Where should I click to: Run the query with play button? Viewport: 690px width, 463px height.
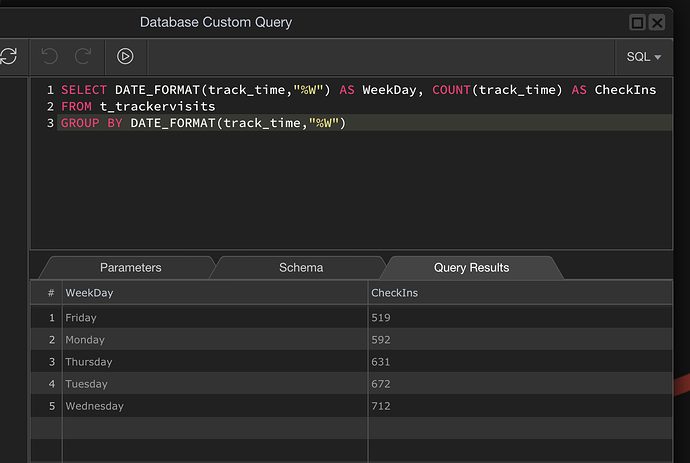(x=125, y=56)
